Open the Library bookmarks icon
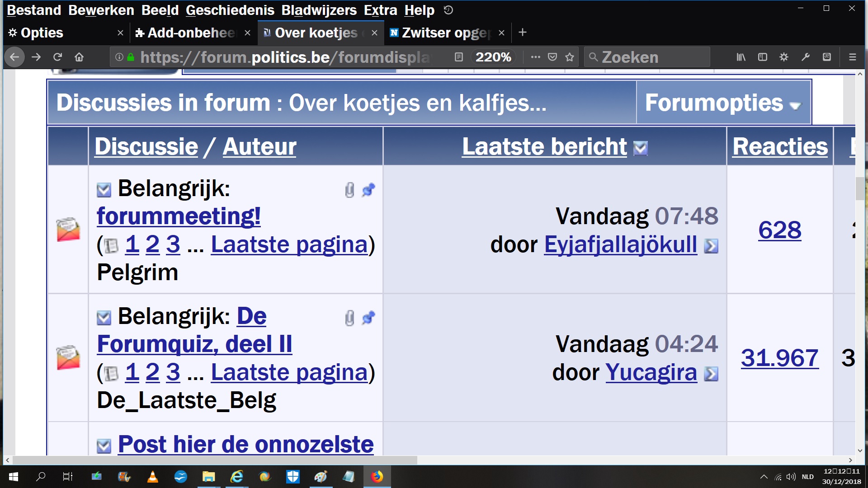Screen dimensions: 868x488 click(741, 57)
